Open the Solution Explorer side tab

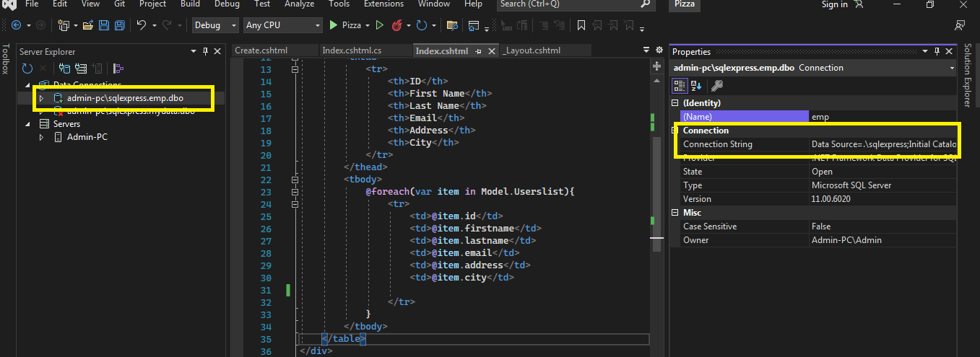click(968, 75)
